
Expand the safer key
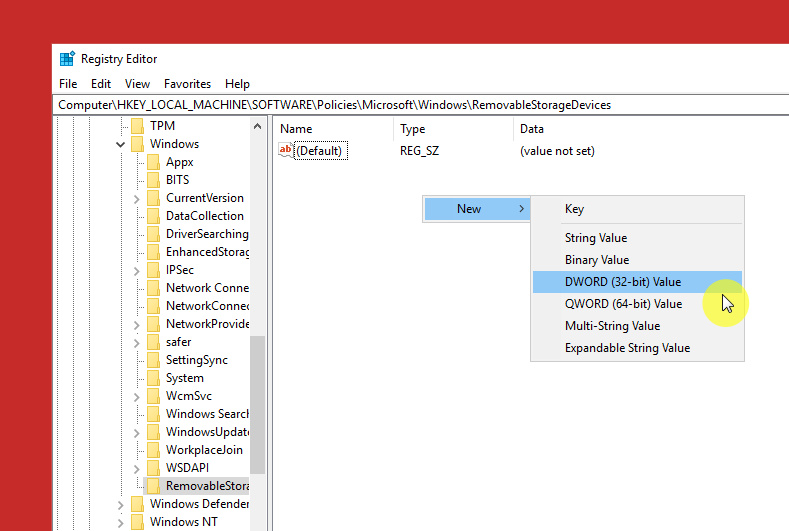[136, 343]
